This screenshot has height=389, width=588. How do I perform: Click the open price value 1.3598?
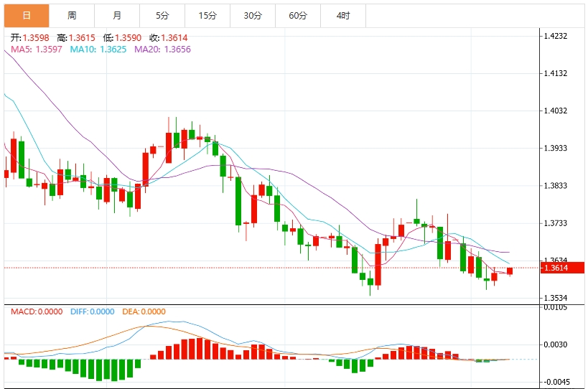36,38
